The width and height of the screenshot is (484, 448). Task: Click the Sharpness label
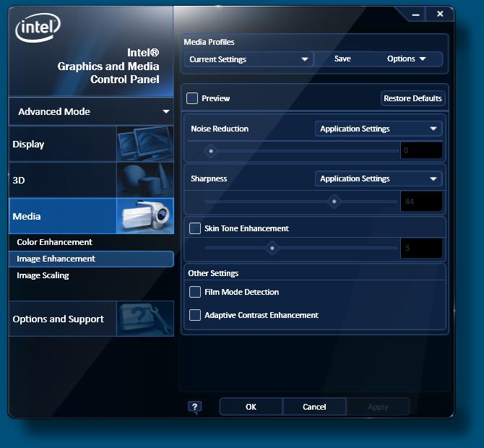[x=209, y=178]
